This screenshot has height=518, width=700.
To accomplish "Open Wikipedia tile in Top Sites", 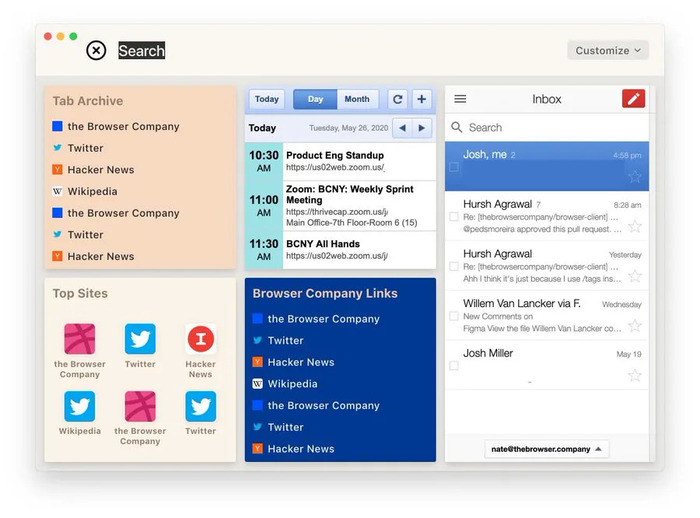I will tap(79, 413).
